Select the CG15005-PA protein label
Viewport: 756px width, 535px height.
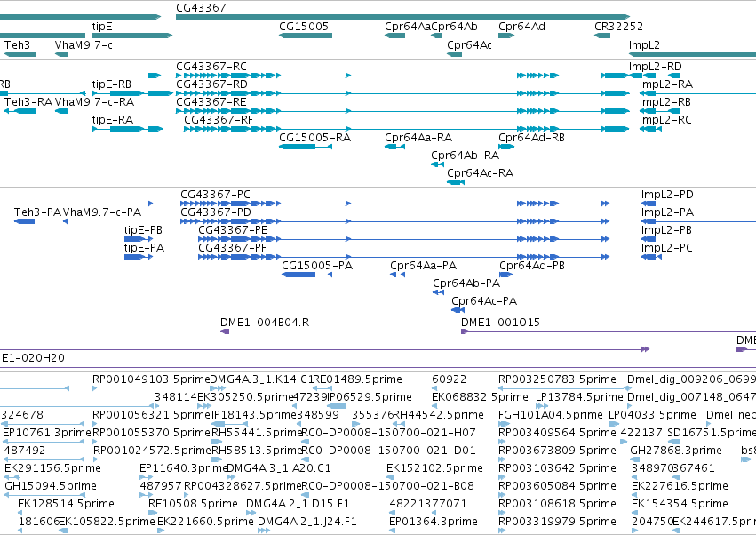pos(317,266)
